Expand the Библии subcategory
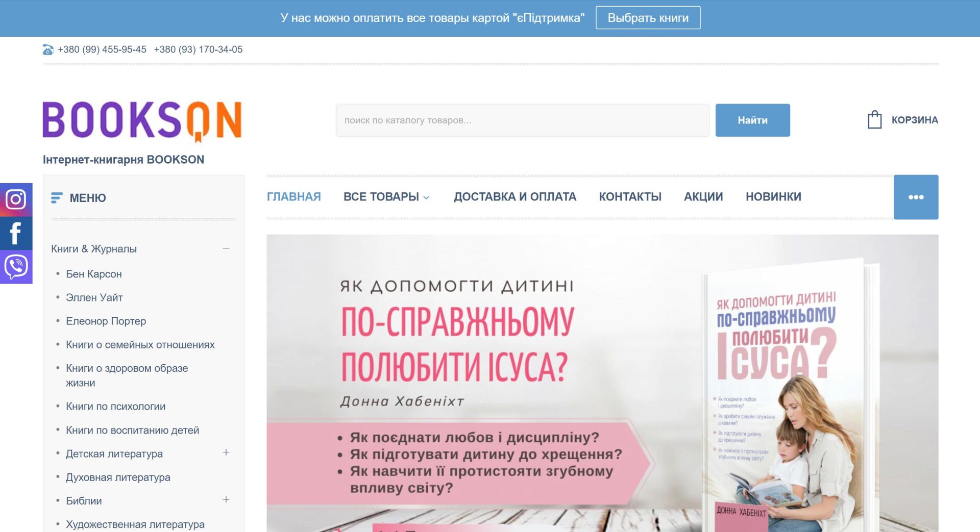This screenshot has width=980, height=532. click(x=226, y=499)
